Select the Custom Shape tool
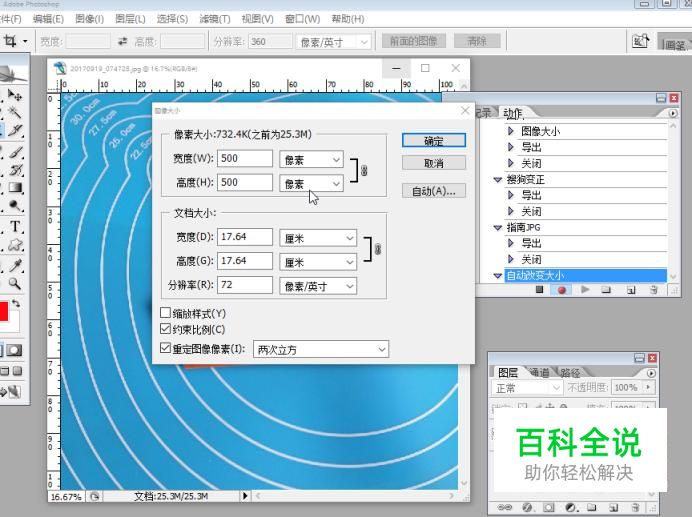Screen dimensions: 692x517 15,245
